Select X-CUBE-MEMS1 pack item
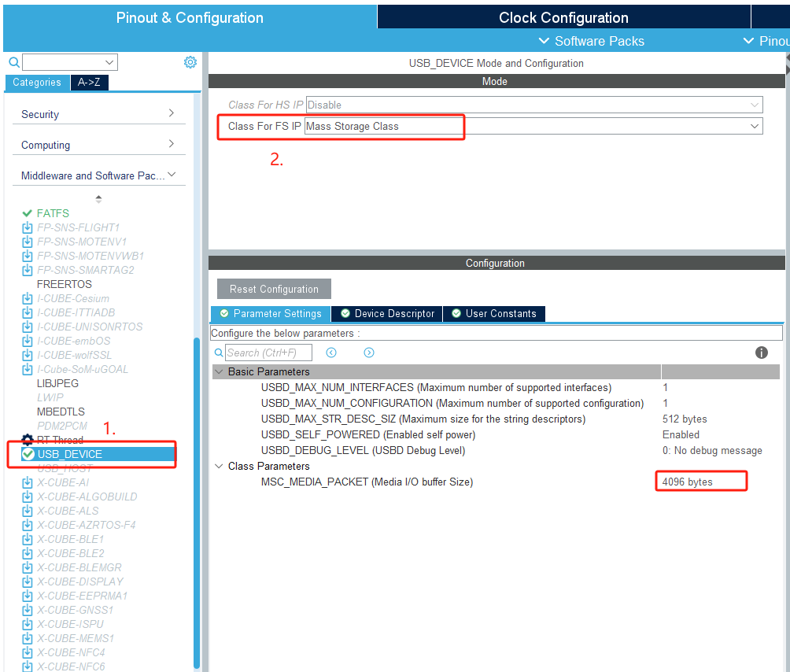 [x=76, y=638]
